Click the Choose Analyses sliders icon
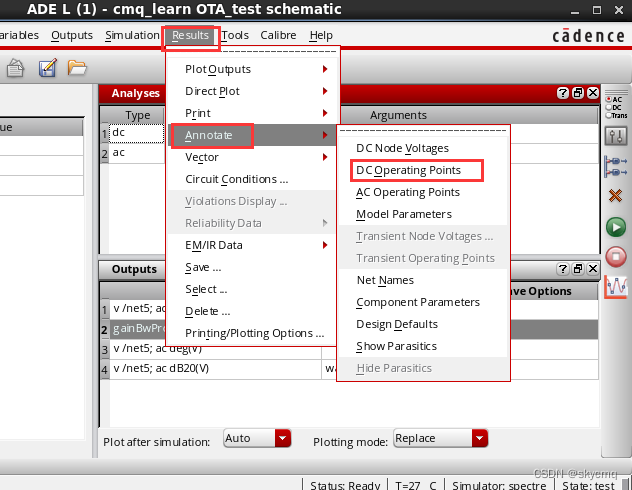 [x=616, y=136]
